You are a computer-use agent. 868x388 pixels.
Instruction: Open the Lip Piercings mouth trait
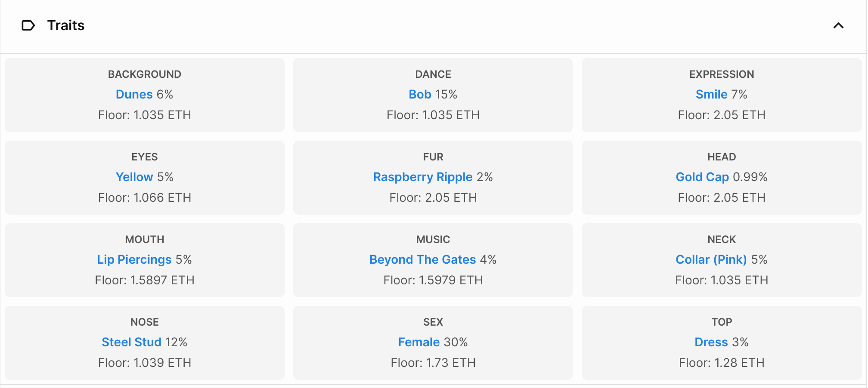point(134,259)
